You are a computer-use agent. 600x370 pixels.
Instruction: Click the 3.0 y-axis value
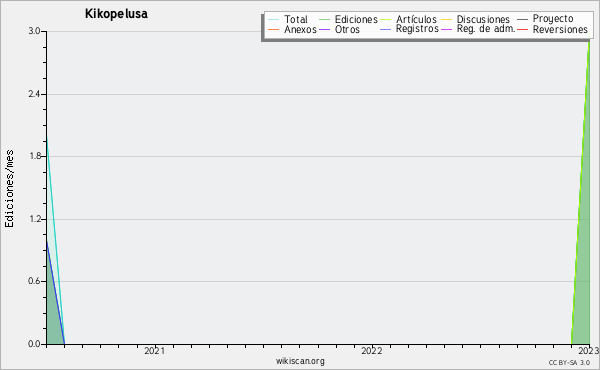tap(34, 31)
